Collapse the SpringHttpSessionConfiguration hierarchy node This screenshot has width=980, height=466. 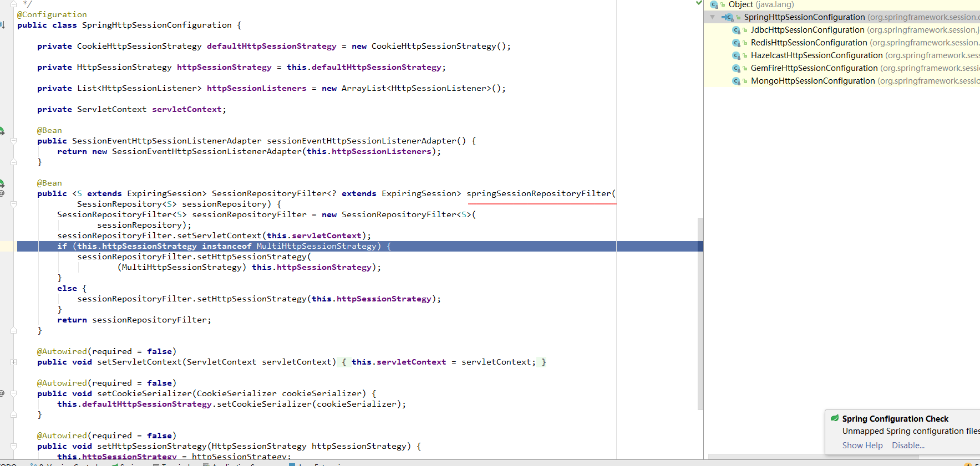[x=712, y=17]
